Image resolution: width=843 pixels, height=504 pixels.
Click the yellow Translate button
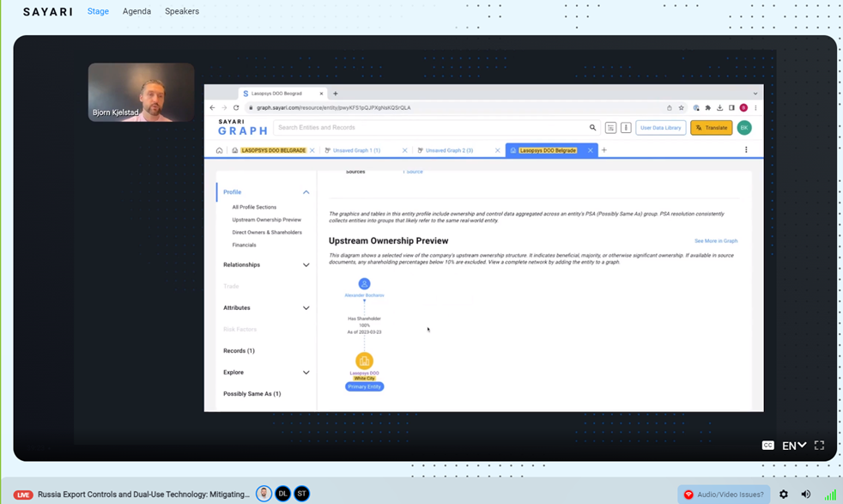click(x=712, y=127)
